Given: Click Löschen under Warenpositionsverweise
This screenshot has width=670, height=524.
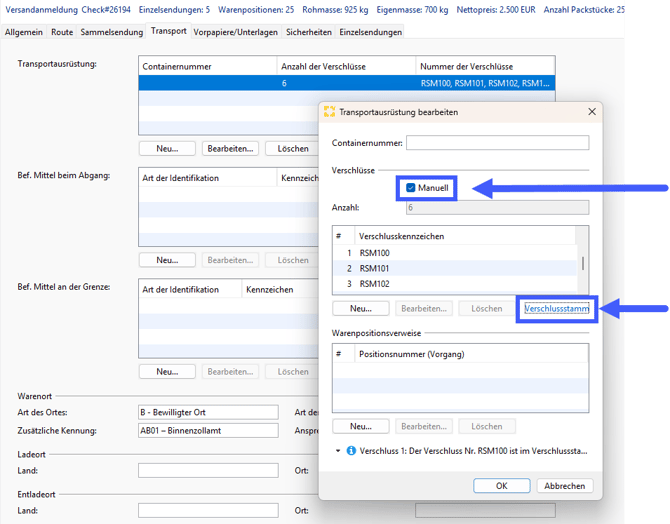Looking at the screenshot, I should pyautogui.click(x=487, y=427).
